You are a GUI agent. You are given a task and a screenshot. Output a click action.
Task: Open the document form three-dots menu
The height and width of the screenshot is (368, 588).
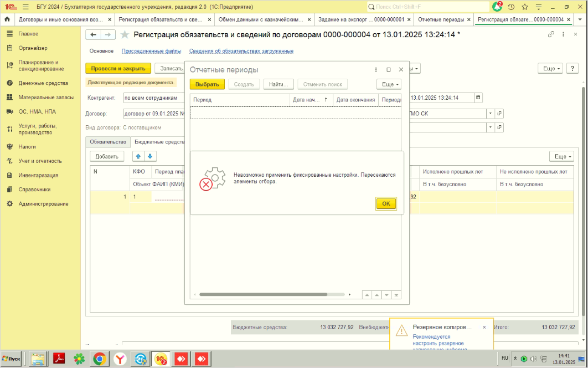(x=563, y=34)
